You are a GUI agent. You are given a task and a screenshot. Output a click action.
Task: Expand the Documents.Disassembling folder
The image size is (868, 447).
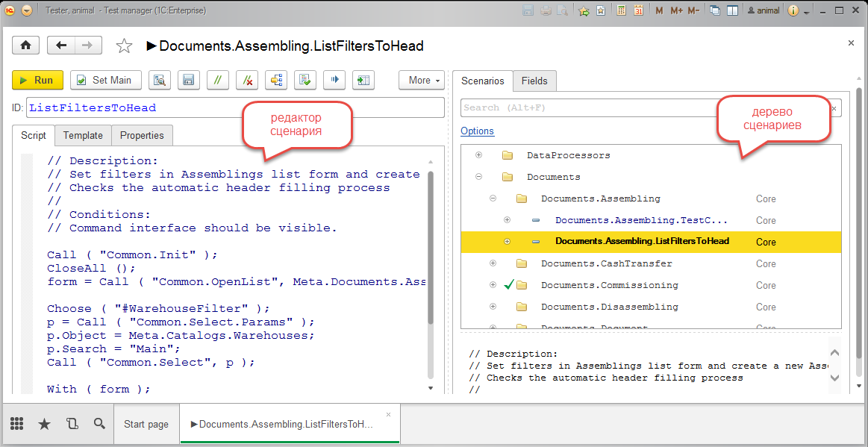coord(493,307)
